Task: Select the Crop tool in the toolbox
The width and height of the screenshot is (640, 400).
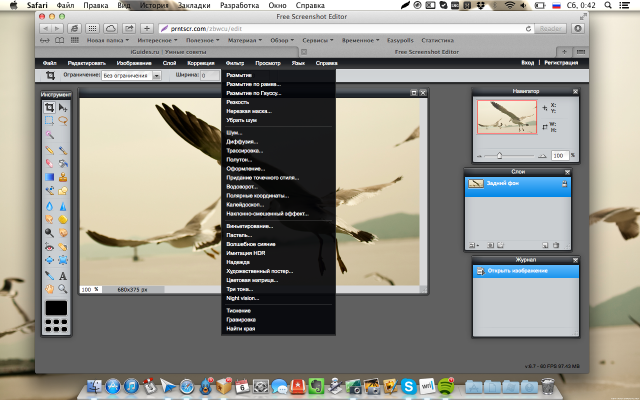Action: [49, 107]
